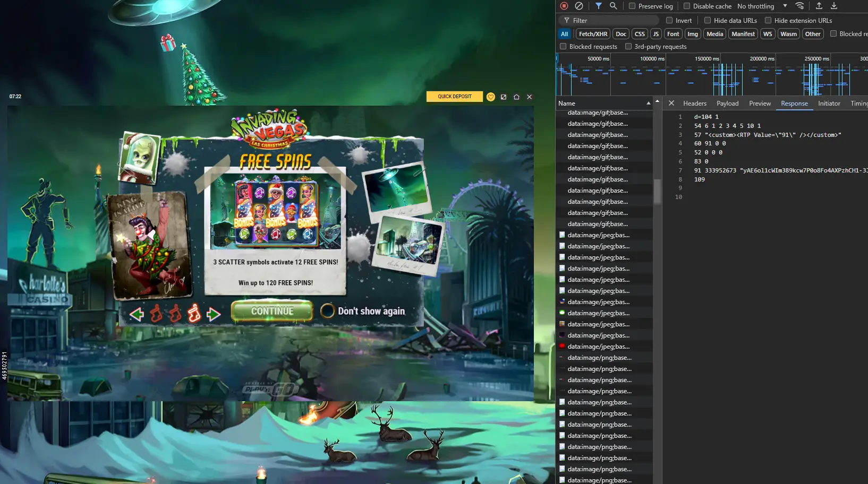Viewport: 868px width, 484px height.
Task: Filter requests by Img type
Action: [693, 34]
